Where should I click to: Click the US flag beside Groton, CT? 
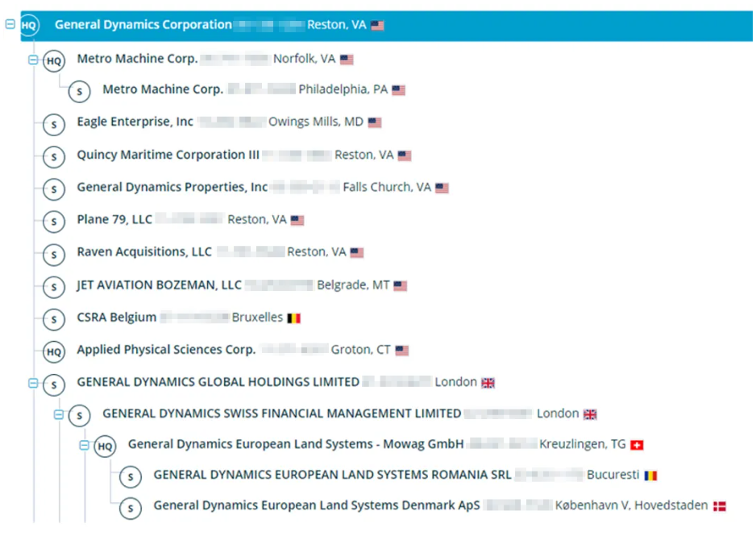[x=401, y=351]
